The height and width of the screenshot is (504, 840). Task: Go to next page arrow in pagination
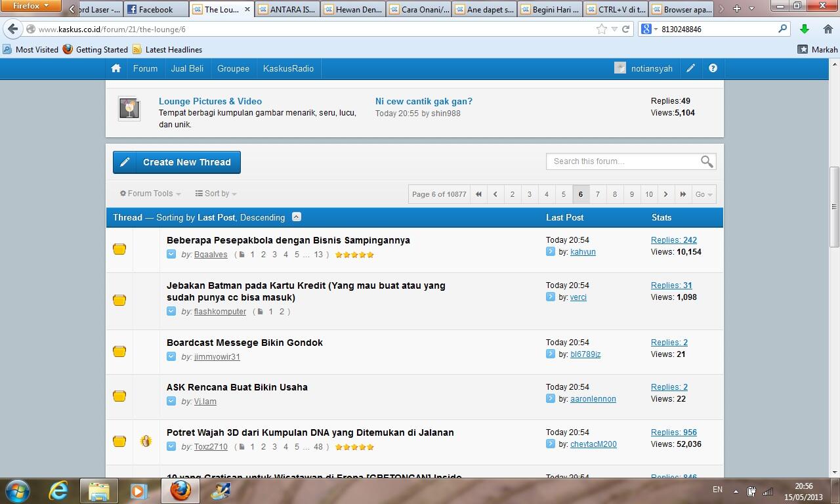[x=665, y=194]
